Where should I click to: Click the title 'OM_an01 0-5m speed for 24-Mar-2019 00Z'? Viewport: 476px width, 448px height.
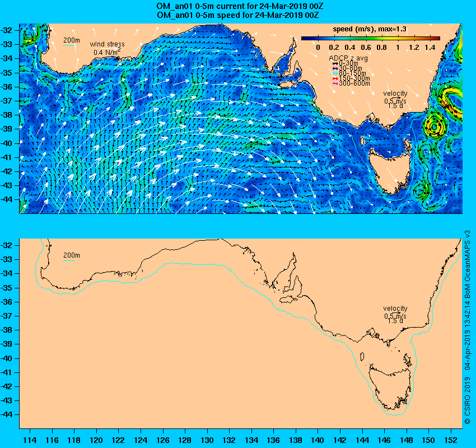point(238,15)
